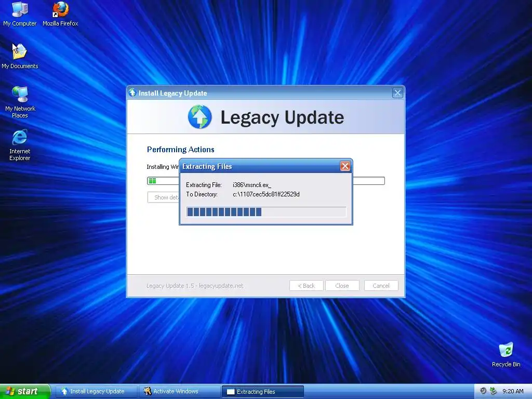
Task: Select Extracting Files taskbar button
Action: click(262, 392)
